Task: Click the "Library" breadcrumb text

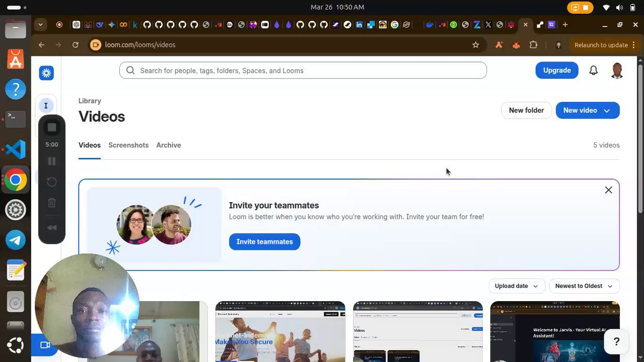Action: [90, 101]
